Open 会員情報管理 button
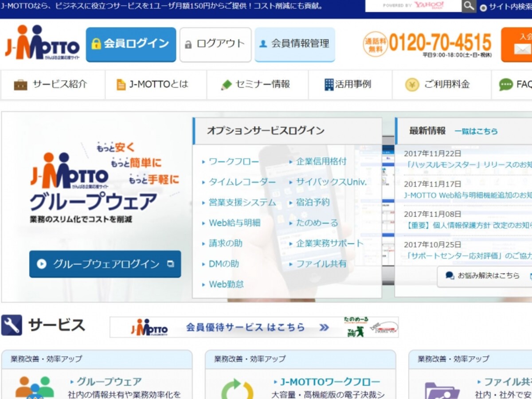The width and height of the screenshot is (532, 399). pos(294,44)
